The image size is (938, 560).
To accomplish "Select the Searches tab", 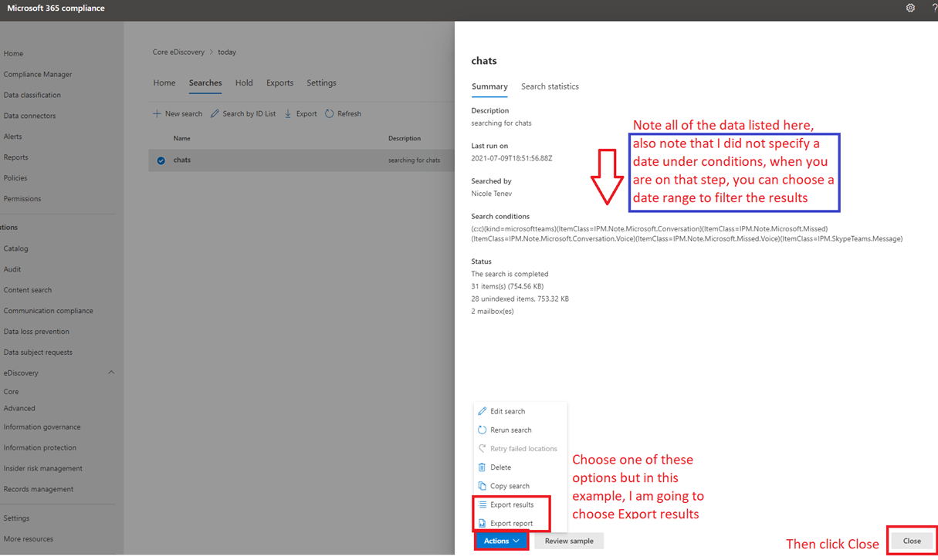I will tap(205, 83).
